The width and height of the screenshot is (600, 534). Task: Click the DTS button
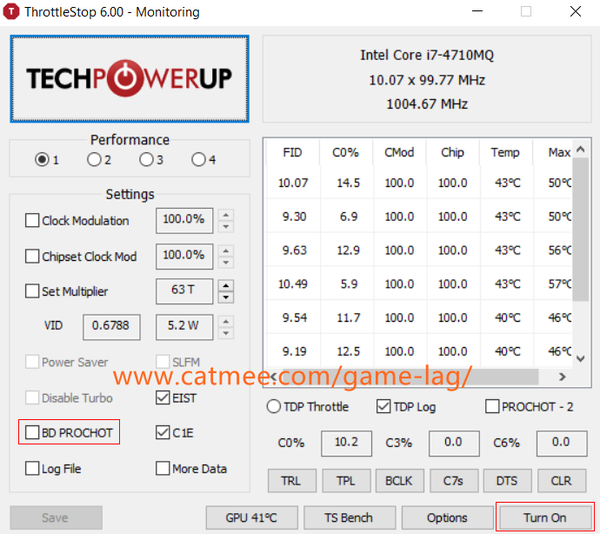[x=507, y=480]
